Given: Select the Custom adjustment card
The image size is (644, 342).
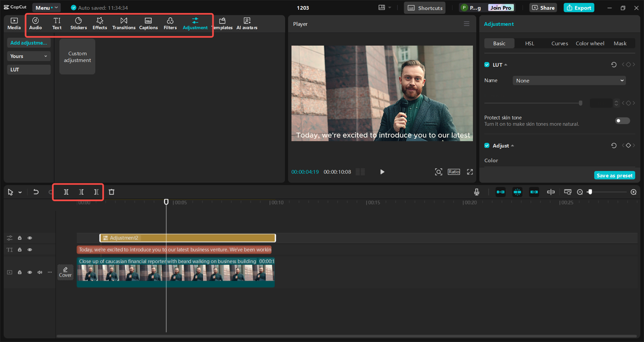Looking at the screenshot, I should 77,57.
